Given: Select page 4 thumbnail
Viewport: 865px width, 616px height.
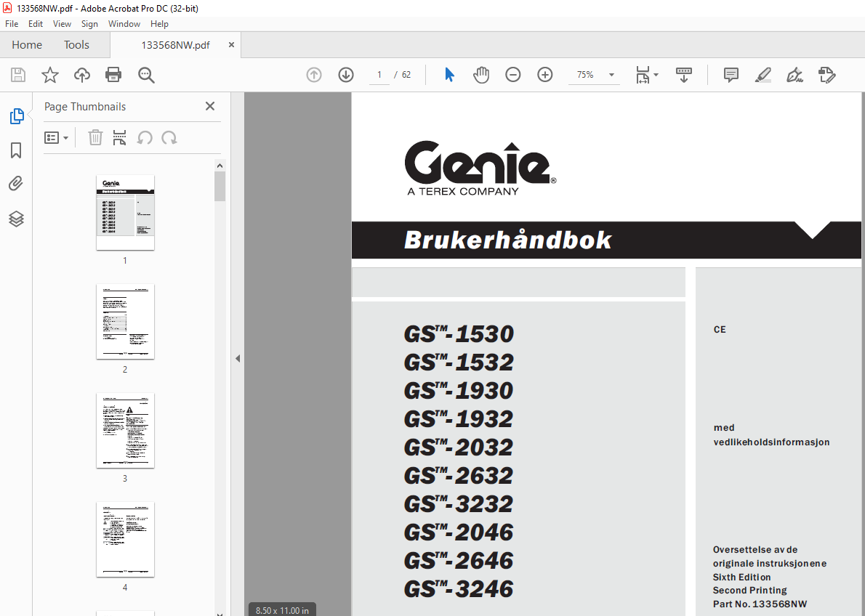Looking at the screenshot, I should [125, 539].
